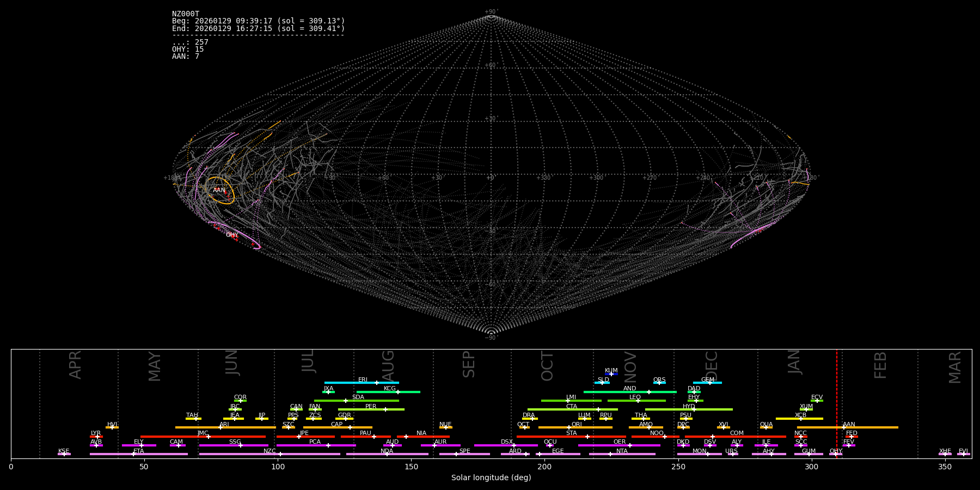The height and width of the screenshot is (490, 980).
Task: Click the OER shower bar
Action: [619, 445]
